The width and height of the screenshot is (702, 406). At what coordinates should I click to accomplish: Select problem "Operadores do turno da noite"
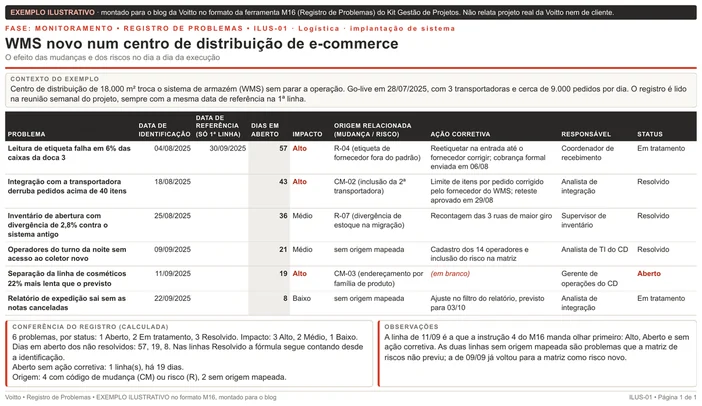67,254
